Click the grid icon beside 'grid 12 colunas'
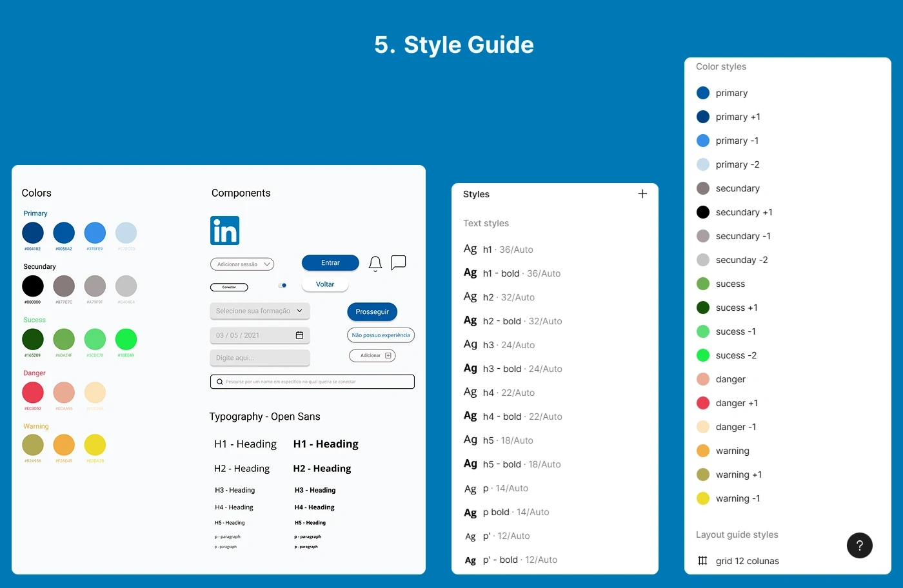The height and width of the screenshot is (588, 903). click(x=703, y=561)
